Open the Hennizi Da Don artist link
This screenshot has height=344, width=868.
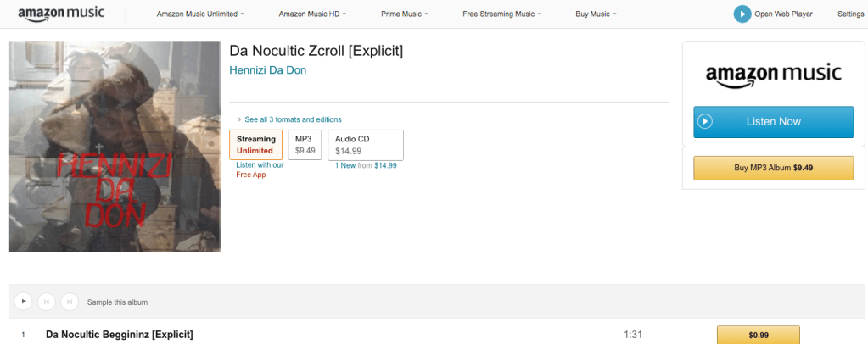coord(267,70)
